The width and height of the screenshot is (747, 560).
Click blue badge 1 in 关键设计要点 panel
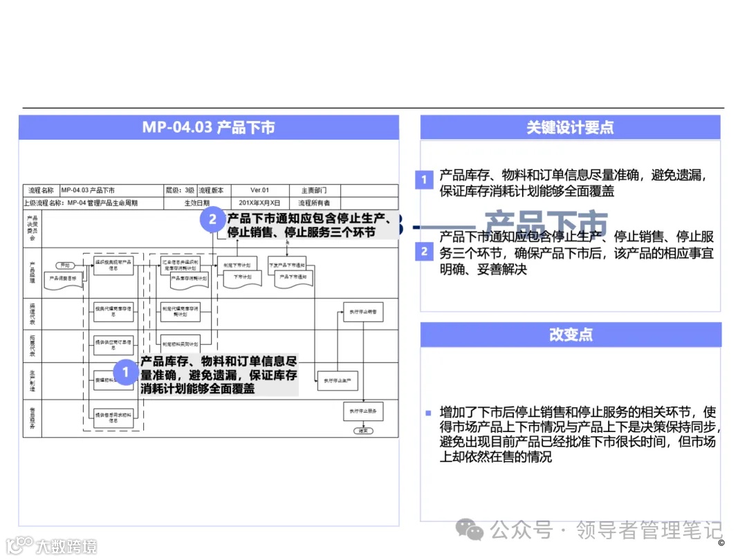[x=423, y=180]
